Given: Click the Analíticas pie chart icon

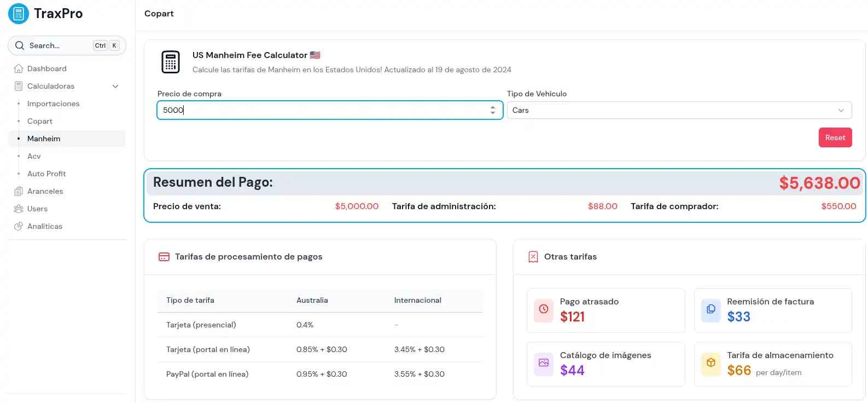Looking at the screenshot, I should [19, 226].
